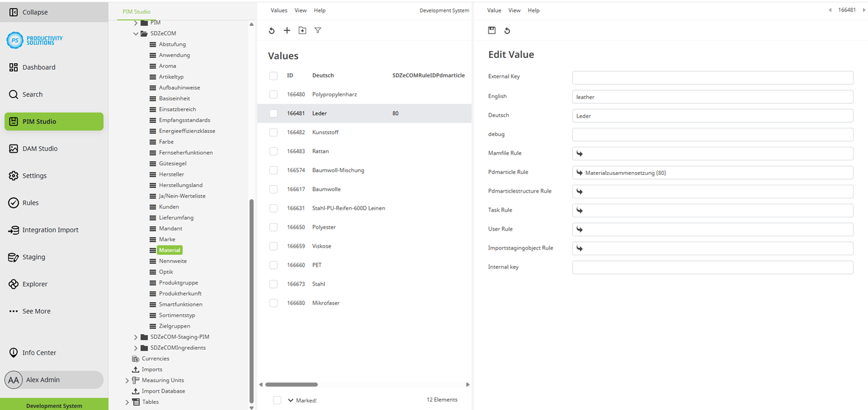Viewport: 868px width, 410px height.
Task: Open the Value menu in Edit Value panel
Action: pyautogui.click(x=494, y=10)
